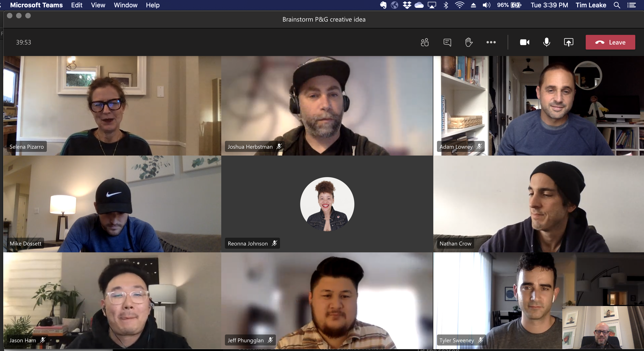Turn off the camera
This screenshot has height=351, width=644.
pyautogui.click(x=524, y=42)
